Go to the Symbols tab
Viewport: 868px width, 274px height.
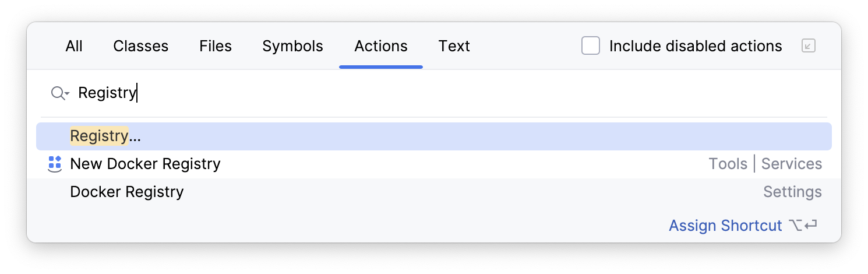292,46
